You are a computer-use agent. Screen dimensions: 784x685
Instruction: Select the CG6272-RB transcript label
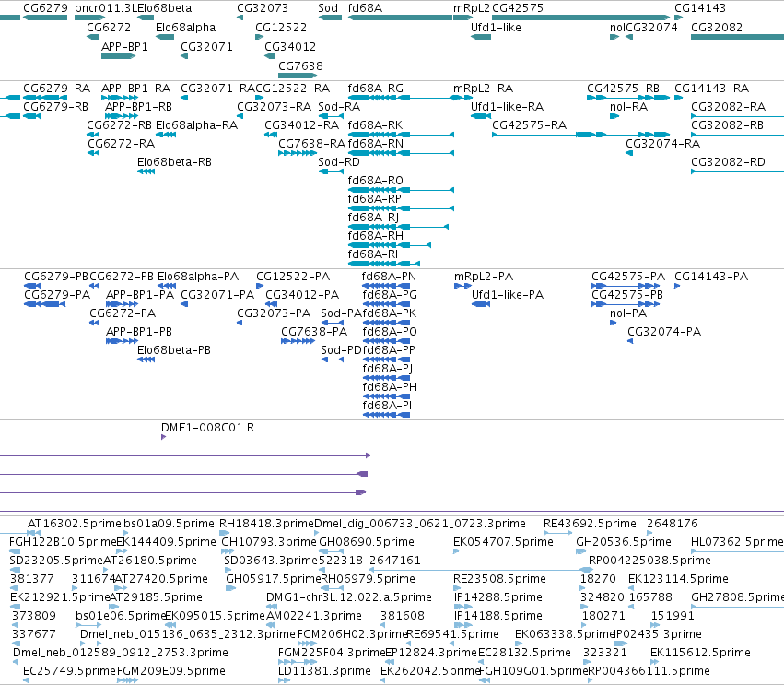(120, 125)
